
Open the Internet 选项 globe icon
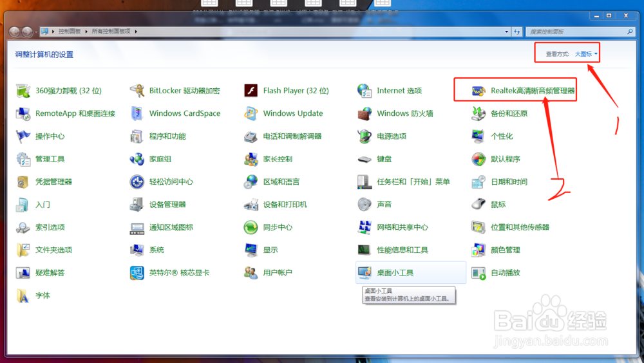tap(365, 91)
